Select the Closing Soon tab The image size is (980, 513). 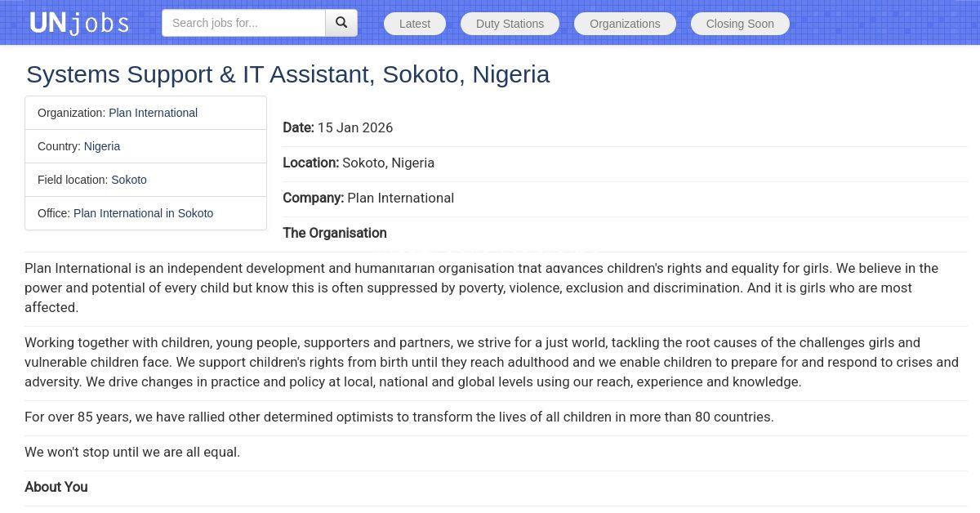click(740, 24)
